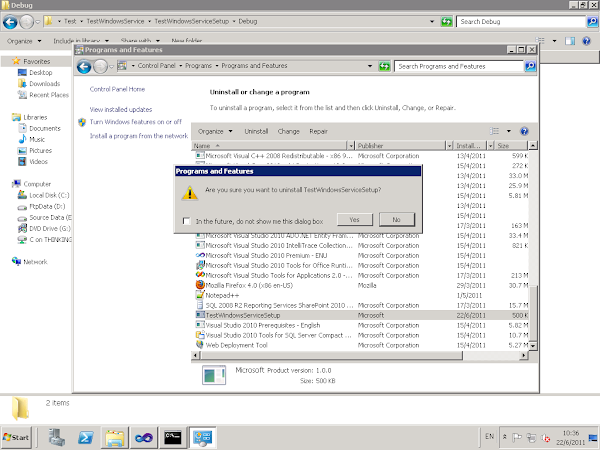Click scroll down arrow in program list

click(533, 346)
